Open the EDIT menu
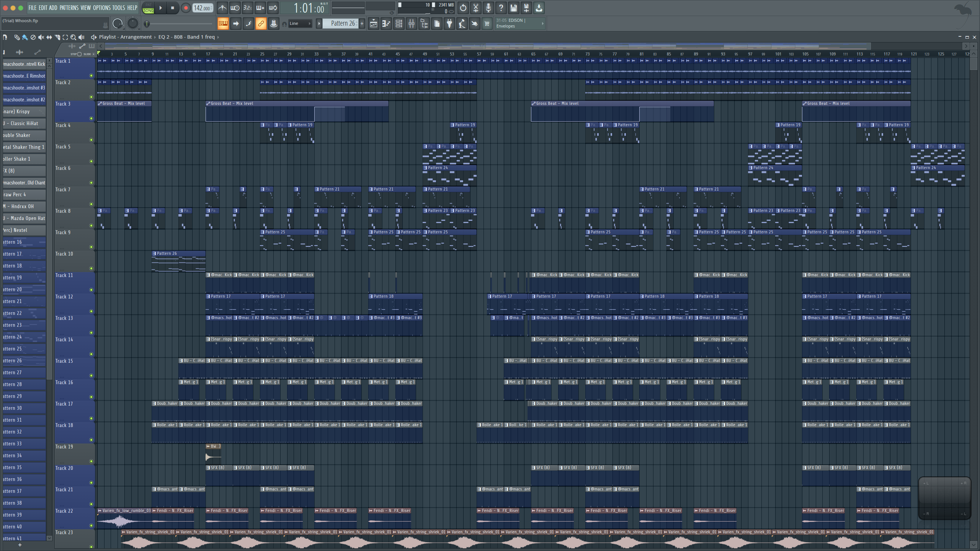The width and height of the screenshot is (980, 551). tap(43, 8)
